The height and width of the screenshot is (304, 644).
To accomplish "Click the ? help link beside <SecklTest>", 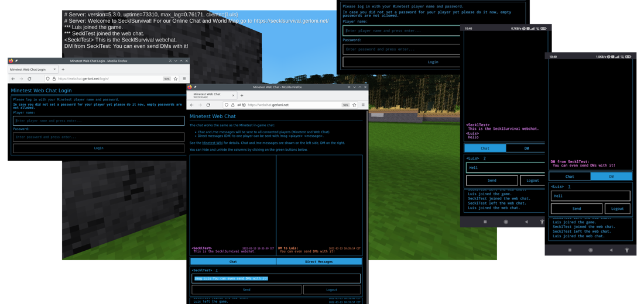I will pos(217,270).
